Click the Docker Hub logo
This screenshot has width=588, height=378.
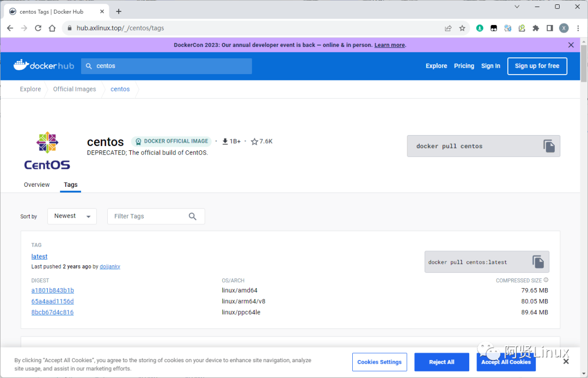pos(44,65)
